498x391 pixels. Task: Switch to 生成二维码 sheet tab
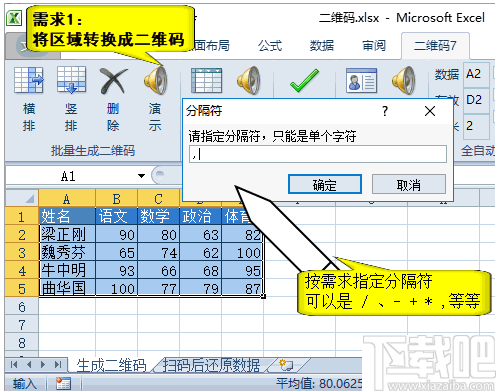[111, 365]
